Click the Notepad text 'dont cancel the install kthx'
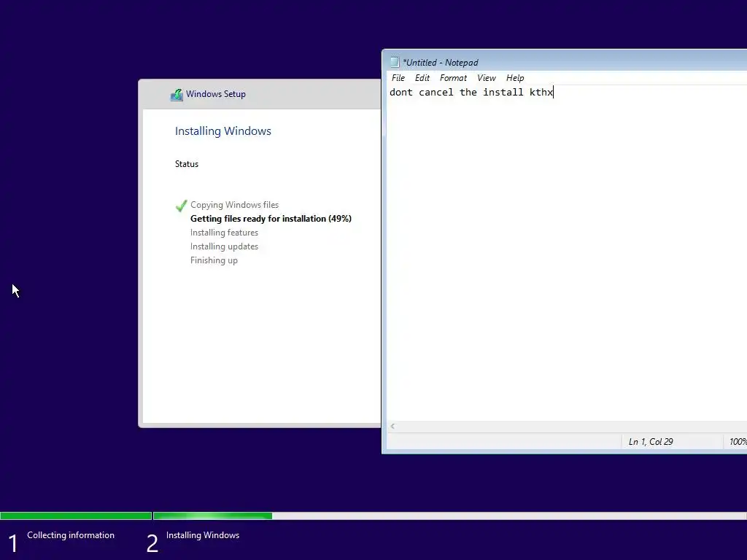Image resolution: width=747 pixels, height=560 pixels. point(471,93)
